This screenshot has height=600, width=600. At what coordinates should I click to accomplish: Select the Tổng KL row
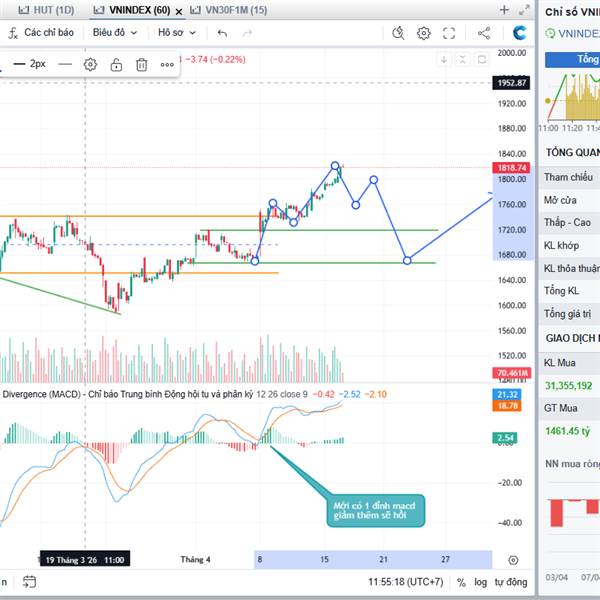pyautogui.click(x=569, y=291)
